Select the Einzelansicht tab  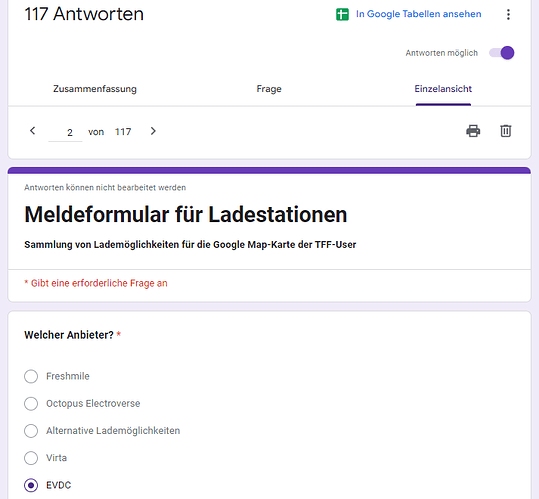(443, 89)
